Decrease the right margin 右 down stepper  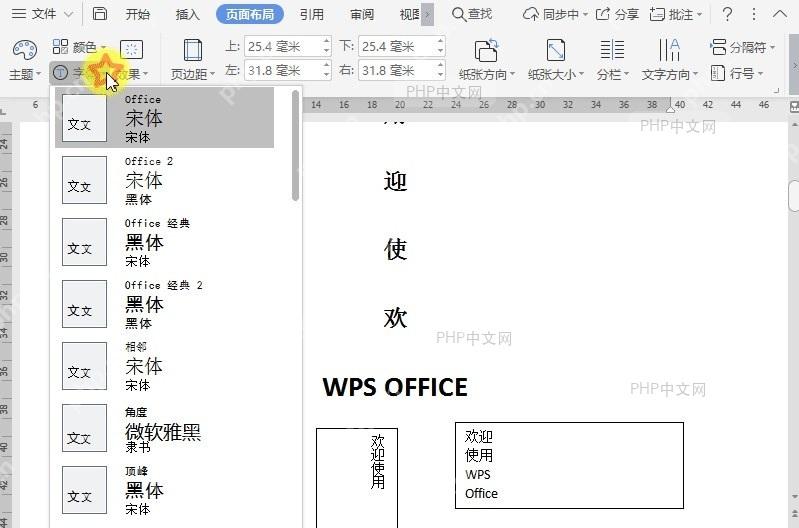[x=440, y=75]
